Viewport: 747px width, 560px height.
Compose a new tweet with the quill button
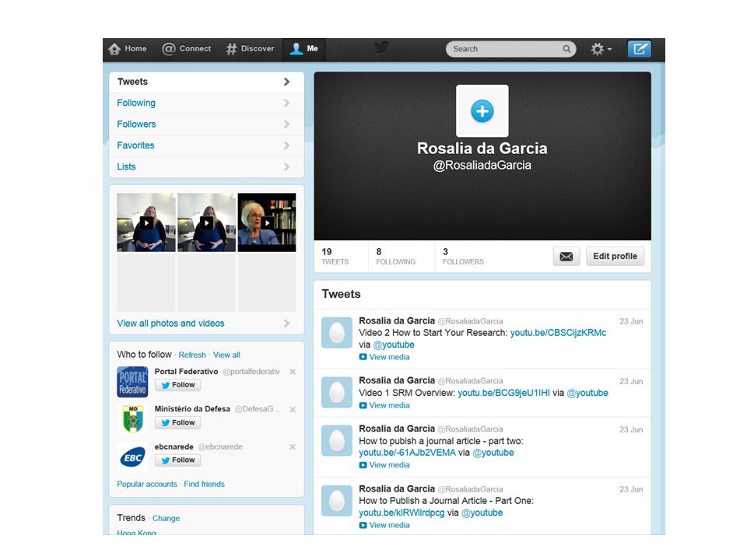click(640, 49)
